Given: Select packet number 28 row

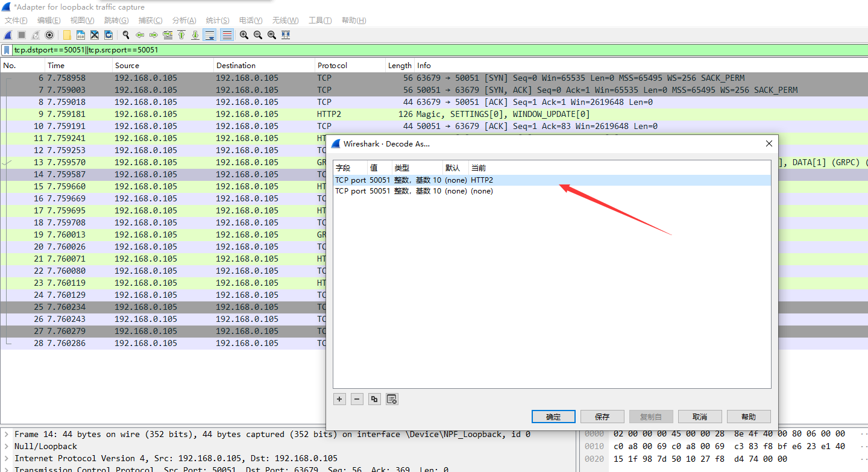Looking at the screenshot, I should [163, 343].
